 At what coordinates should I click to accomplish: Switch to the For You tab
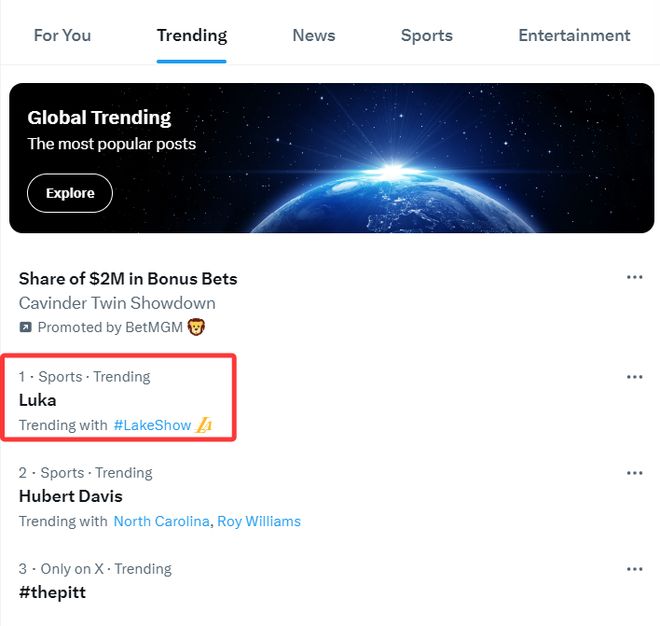pyautogui.click(x=62, y=35)
